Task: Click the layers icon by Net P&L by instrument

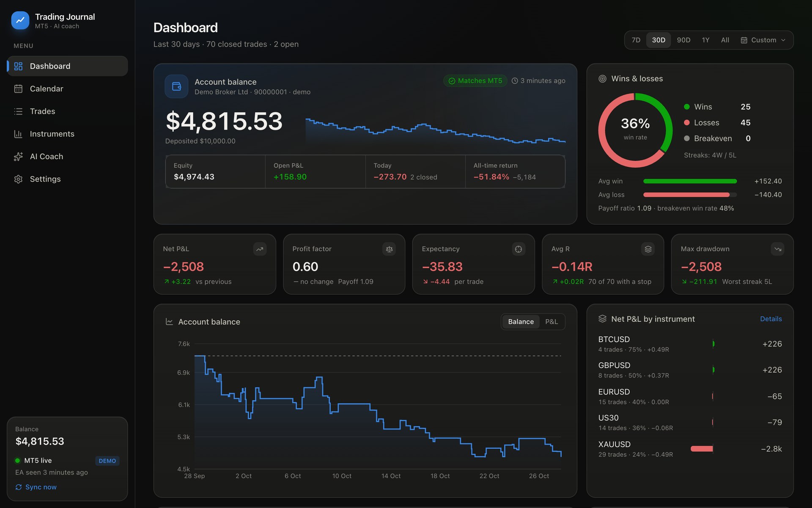Action: pos(602,319)
